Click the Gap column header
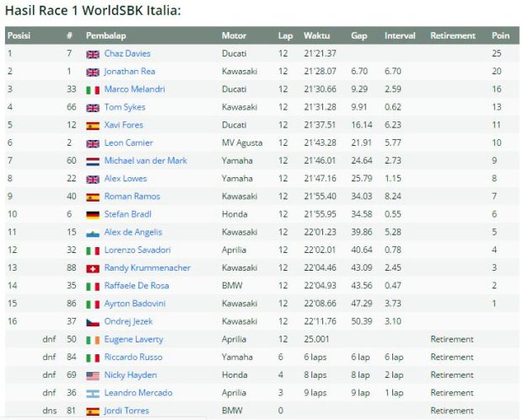 click(359, 35)
